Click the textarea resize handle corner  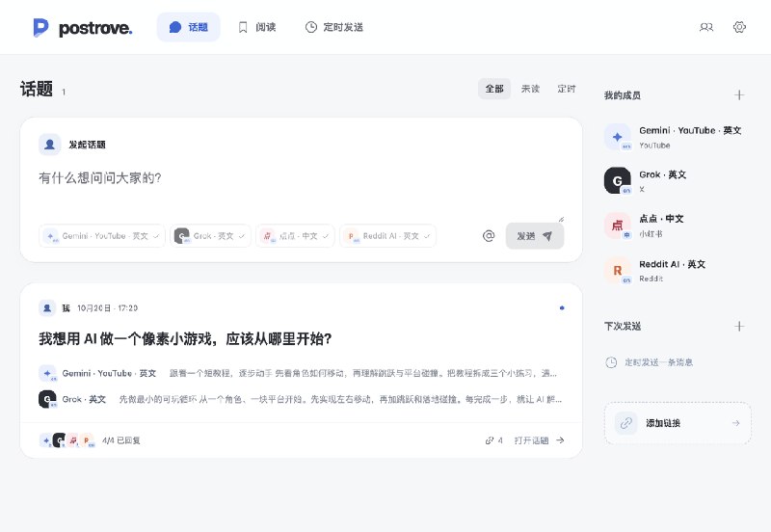pos(561,219)
